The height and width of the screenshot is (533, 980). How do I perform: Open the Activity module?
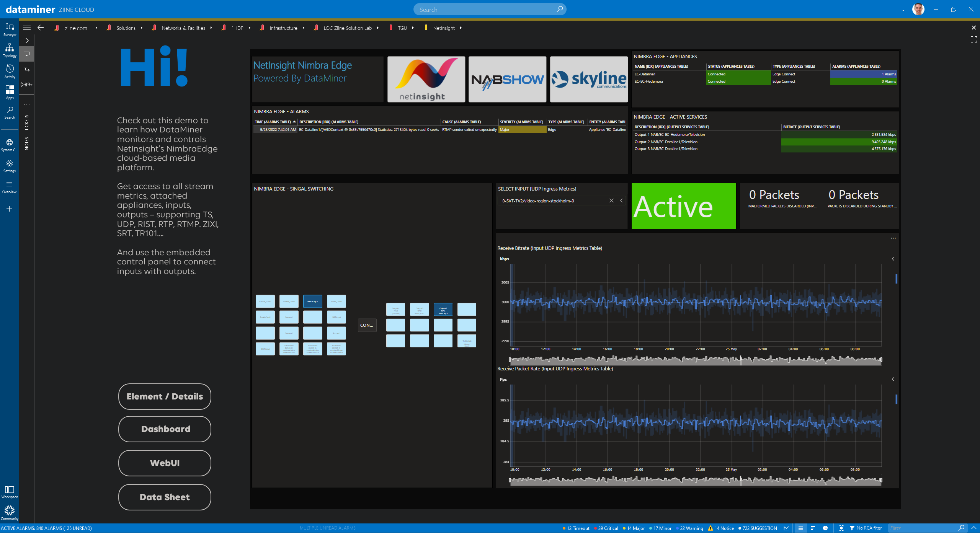click(10, 72)
